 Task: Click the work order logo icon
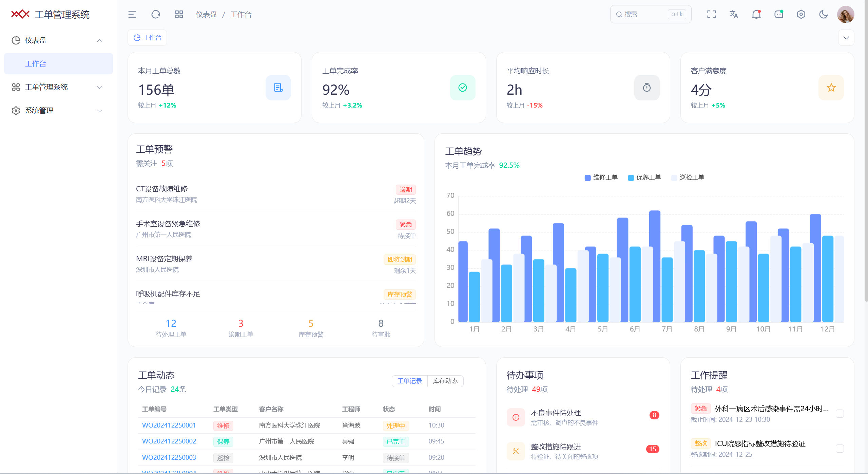pyautogui.click(x=20, y=14)
